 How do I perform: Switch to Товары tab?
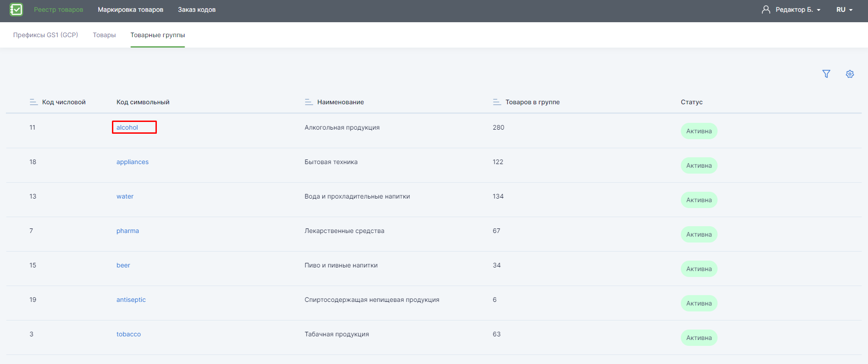pos(104,35)
